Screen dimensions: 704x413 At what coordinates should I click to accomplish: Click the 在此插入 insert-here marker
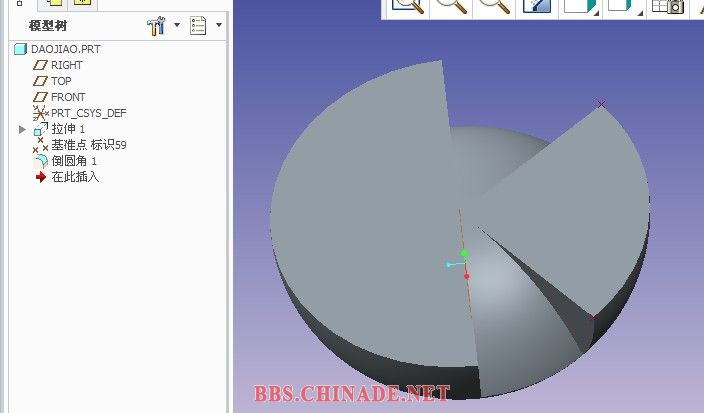pos(66,177)
